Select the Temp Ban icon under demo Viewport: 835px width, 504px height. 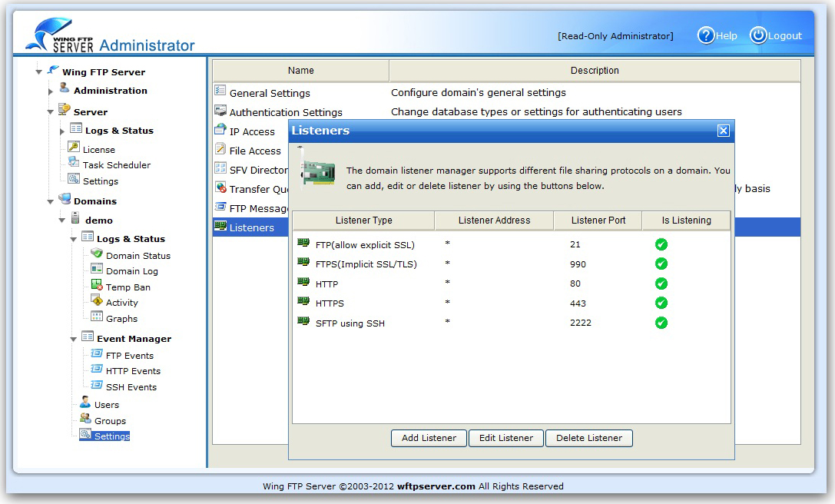[98, 287]
